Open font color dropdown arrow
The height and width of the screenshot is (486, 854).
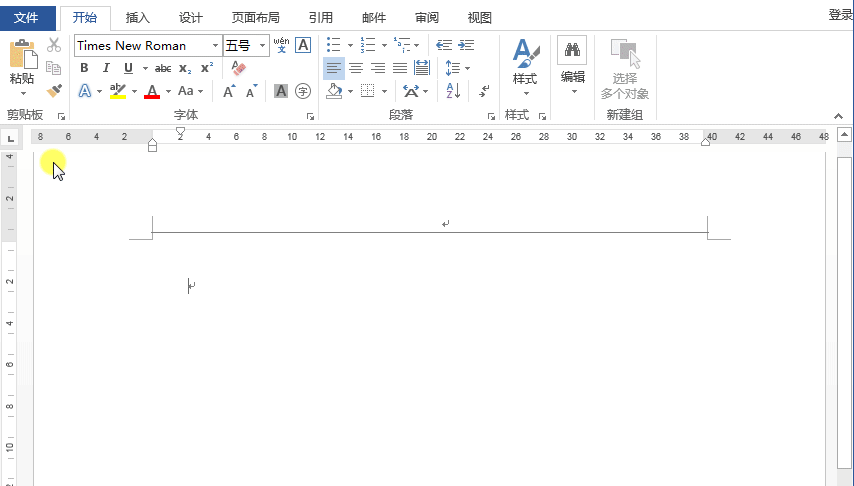[x=168, y=92]
